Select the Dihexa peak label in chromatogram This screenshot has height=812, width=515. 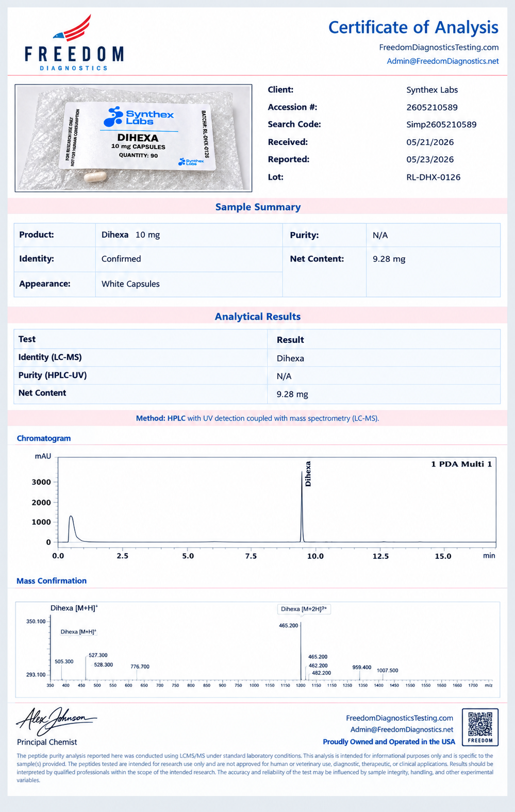click(x=308, y=474)
